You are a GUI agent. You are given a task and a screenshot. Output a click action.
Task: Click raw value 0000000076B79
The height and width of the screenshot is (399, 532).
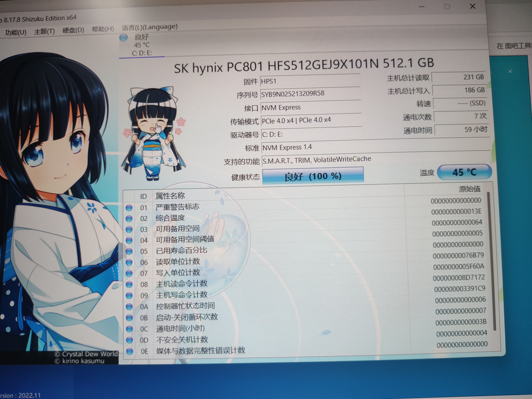tap(458, 255)
